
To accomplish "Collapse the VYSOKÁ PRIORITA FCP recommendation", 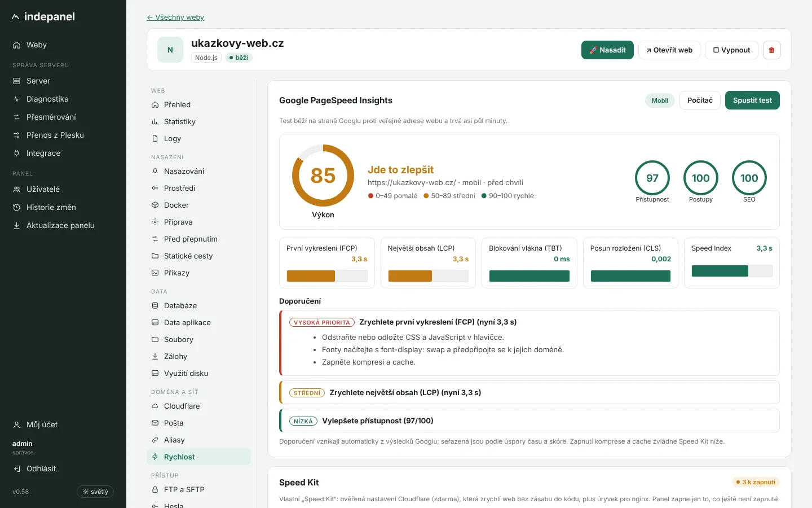I will pos(529,322).
